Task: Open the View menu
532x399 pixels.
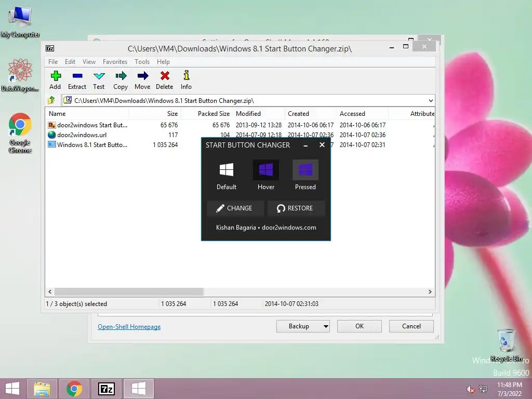Action: tap(89, 62)
